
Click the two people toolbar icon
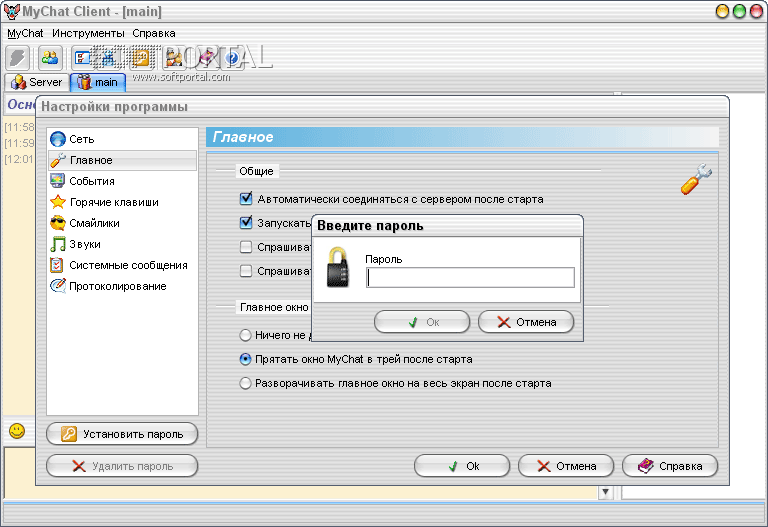click(x=173, y=58)
